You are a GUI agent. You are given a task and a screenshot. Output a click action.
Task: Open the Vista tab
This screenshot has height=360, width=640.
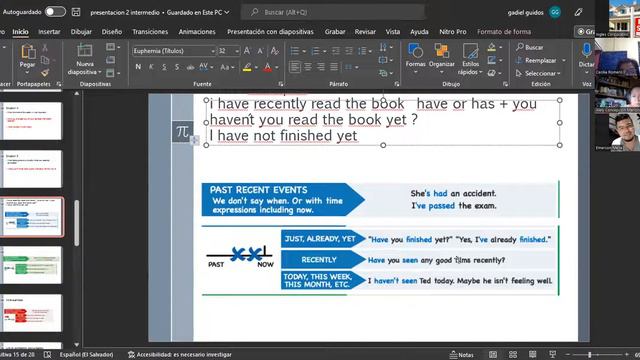(x=393, y=31)
